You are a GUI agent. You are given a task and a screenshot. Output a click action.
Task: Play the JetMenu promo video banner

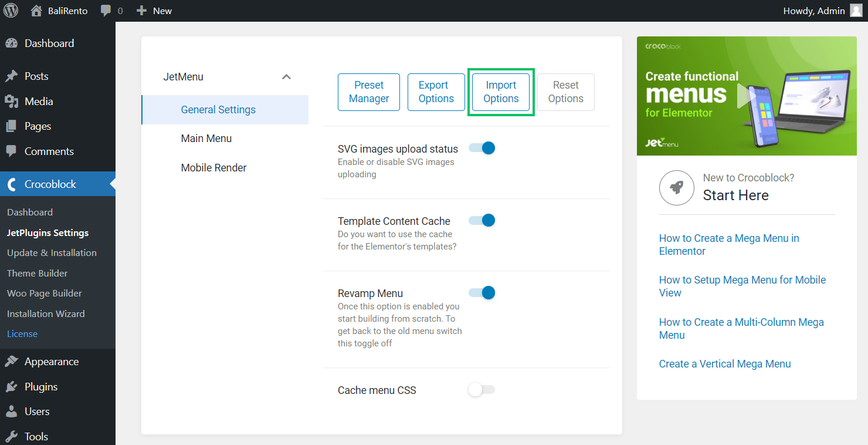tap(747, 96)
